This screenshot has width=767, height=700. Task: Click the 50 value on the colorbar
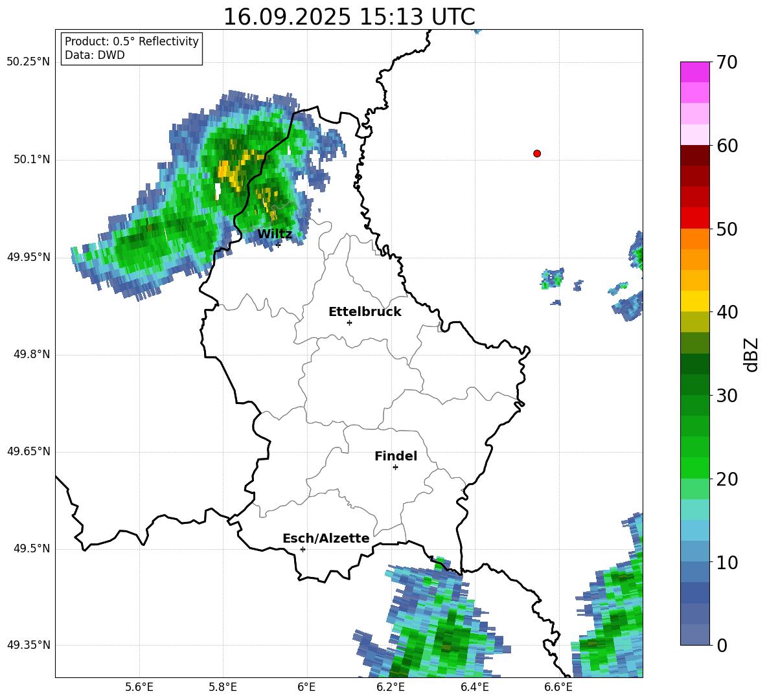click(727, 229)
